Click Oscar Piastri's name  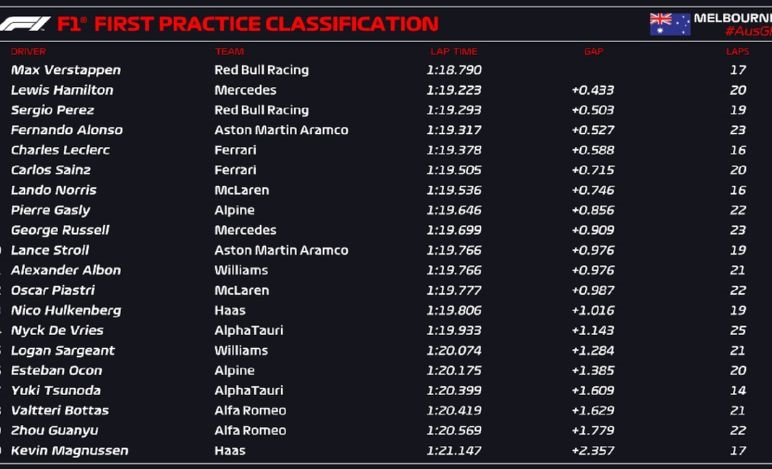click(53, 290)
